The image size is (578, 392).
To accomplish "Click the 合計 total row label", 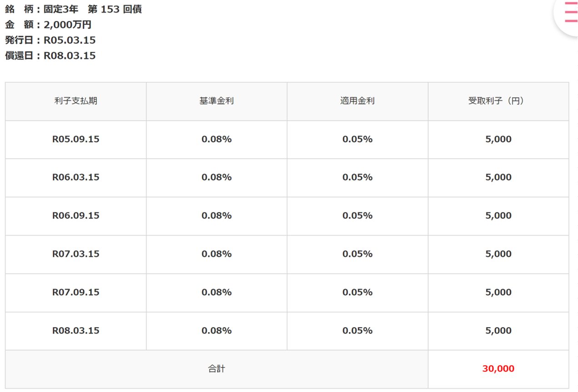I will pyautogui.click(x=216, y=369).
